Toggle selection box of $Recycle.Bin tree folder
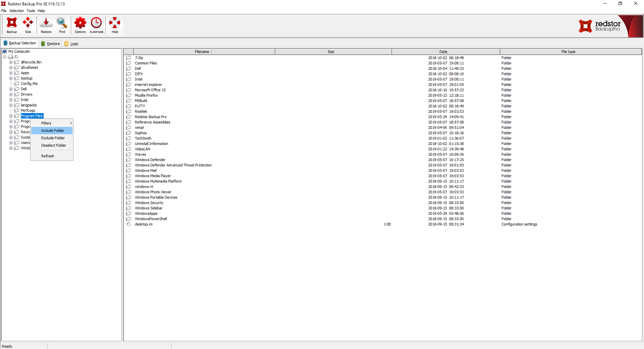Viewport: 644px width, 349px height. click(17, 62)
